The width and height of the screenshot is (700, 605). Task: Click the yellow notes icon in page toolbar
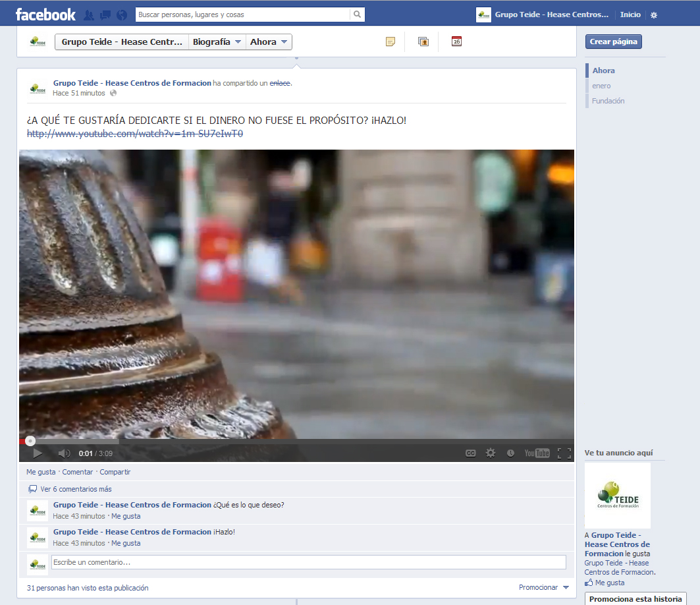(390, 42)
